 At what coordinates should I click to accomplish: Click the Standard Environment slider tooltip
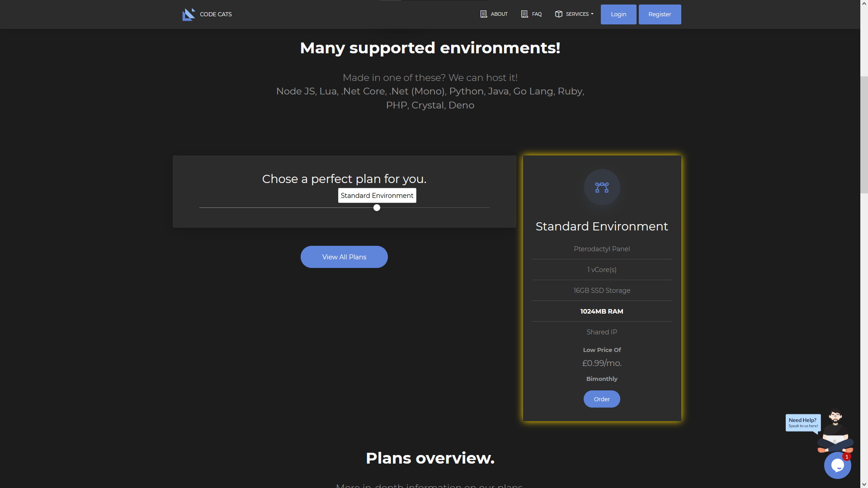pyautogui.click(x=377, y=196)
